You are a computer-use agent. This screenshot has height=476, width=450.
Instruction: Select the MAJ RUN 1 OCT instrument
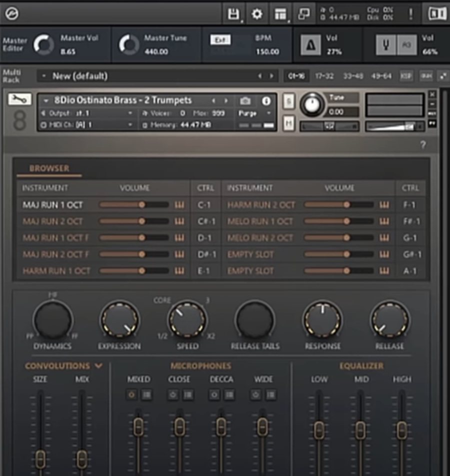(x=52, y=205)
